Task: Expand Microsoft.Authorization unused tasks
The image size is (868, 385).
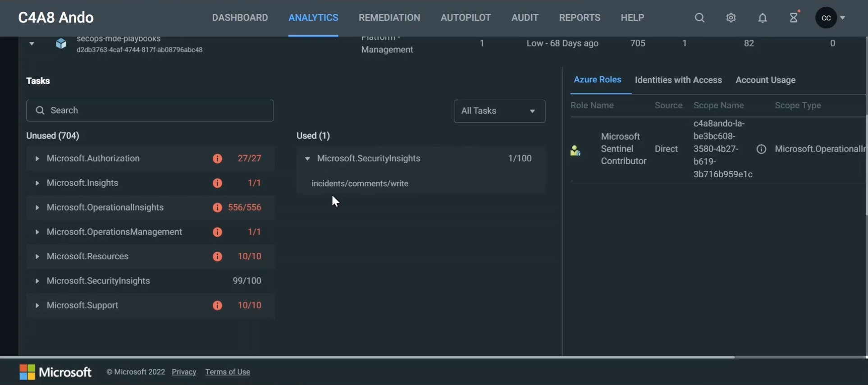Action: 37,159
